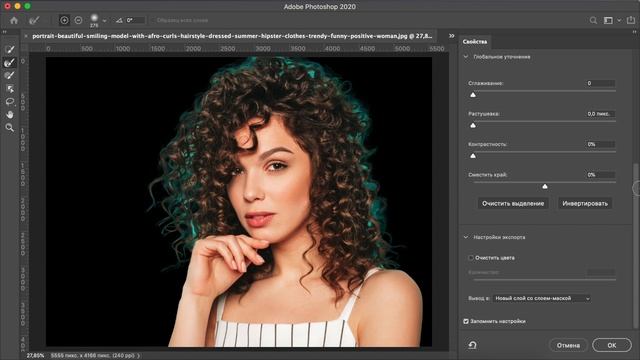
Task: Open status bar document info arrow
Action: tap(138, 356)
